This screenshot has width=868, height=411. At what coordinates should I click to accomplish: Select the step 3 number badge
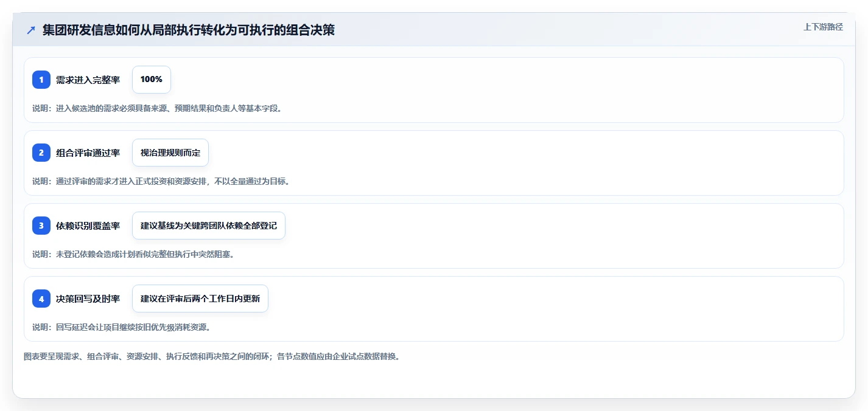point(41,226)
